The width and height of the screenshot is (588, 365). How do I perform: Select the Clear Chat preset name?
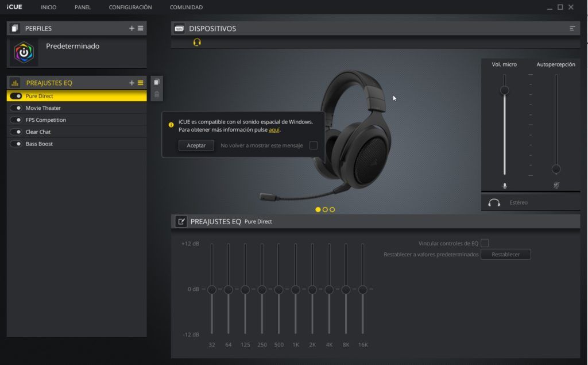[38, 132]
